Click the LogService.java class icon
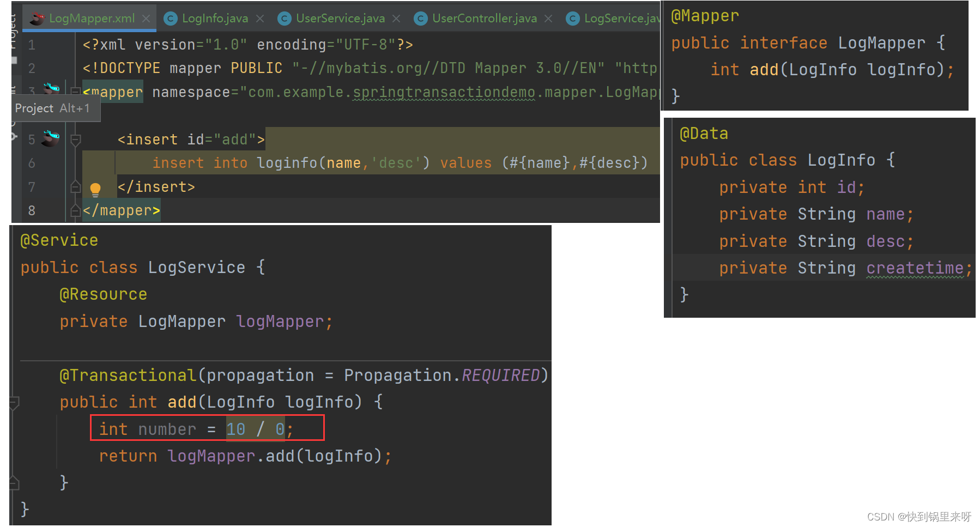The width and height of the screenshot is (980, 527). coord(573,19)
